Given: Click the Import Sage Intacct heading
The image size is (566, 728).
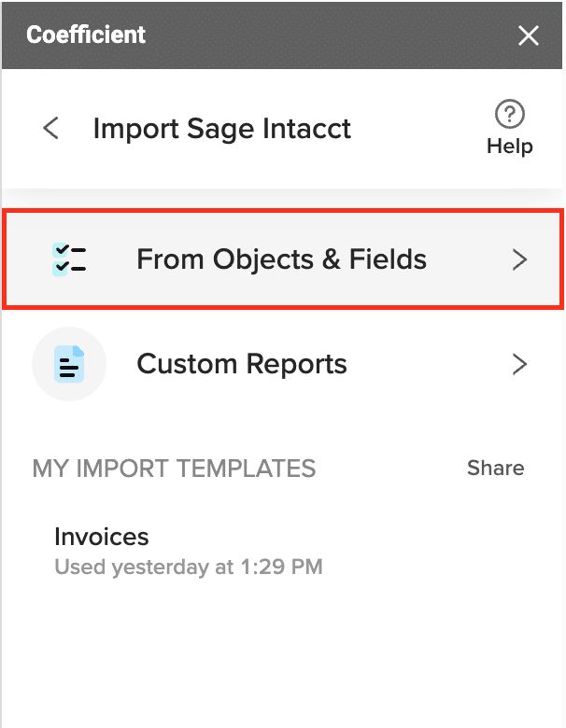Looking at the screenshot, I should (x=221, y=128).
